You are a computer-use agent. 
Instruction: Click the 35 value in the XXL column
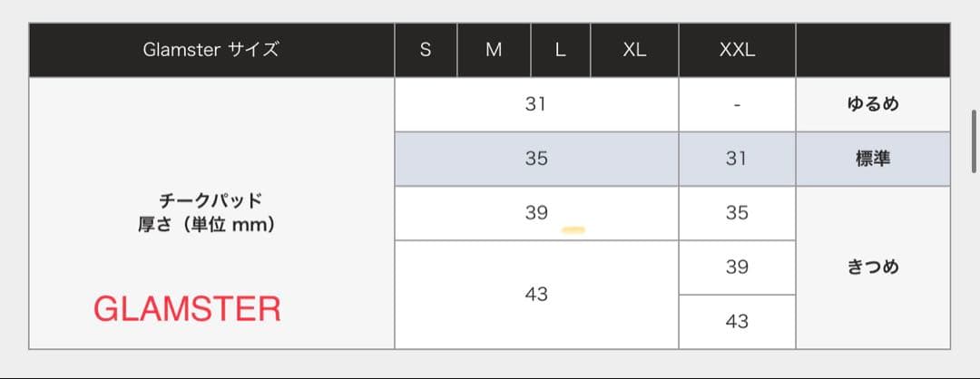[737, 213]
